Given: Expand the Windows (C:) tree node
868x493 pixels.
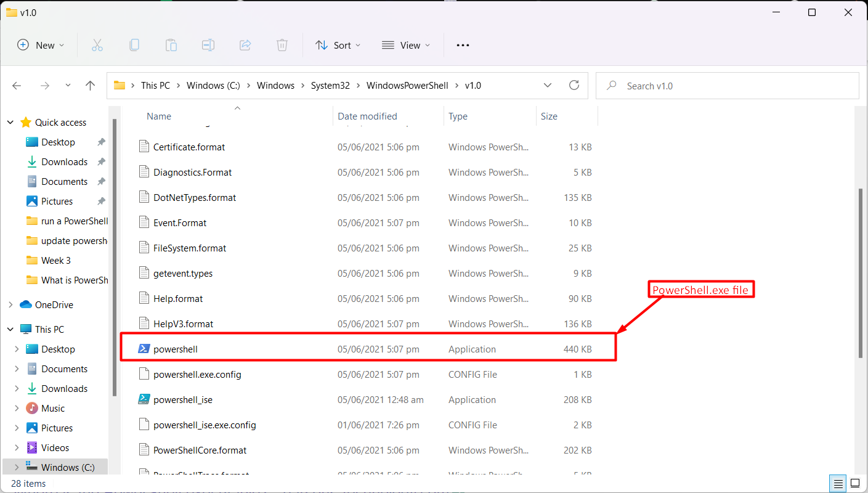Looking at the screenshot, I should (x=17, y=467).
